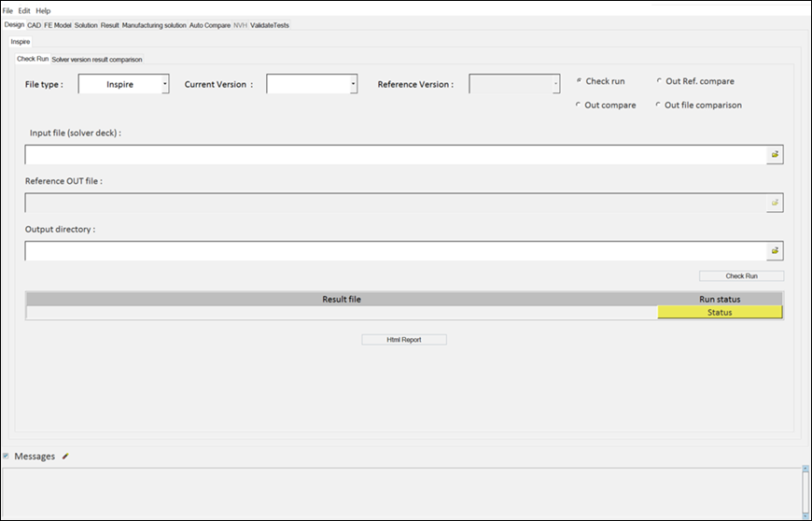Viewport: 812px width, 521px height.
Task: Select the Check Run sub-tab
Action: pos(33,59)
